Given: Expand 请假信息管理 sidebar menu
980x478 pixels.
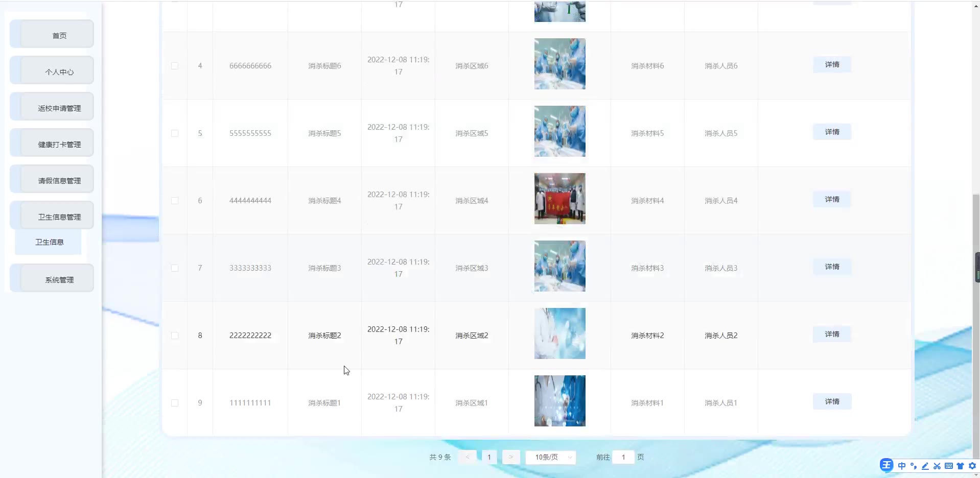Looking at the screenshot, I should pos(52,179).
